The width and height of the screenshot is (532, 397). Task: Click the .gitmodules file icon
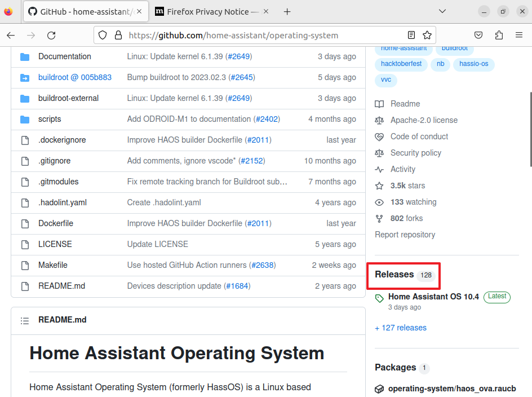pyautogui.click(x=25, y=182)
